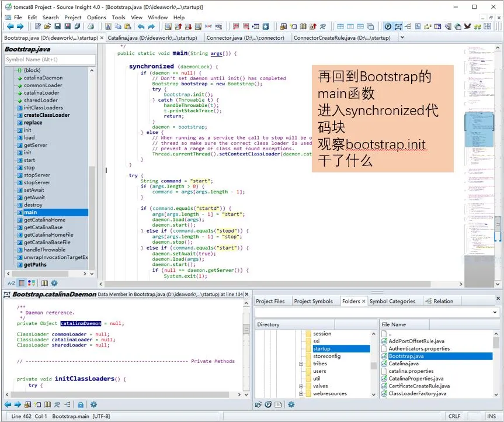Toggle the Context window toolbar icon
The width and height of the screenshot is (504, 422).
398,26
